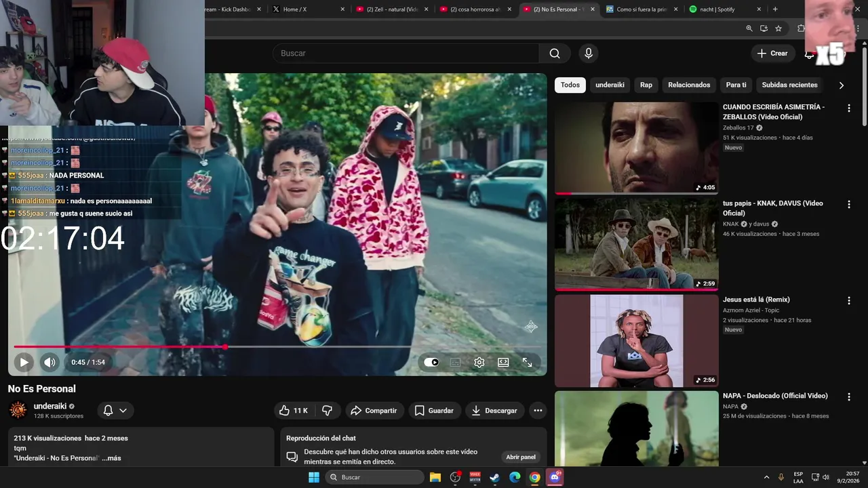The image size is (868, 488).
Task: Open the player settings gear
Action: tap(479, 362)
